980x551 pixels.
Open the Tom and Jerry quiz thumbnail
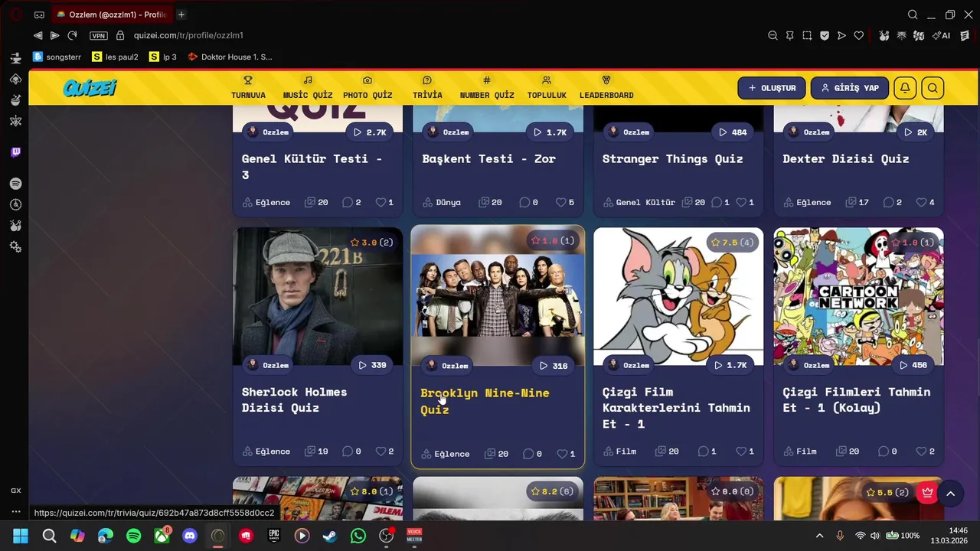(678, 296)
